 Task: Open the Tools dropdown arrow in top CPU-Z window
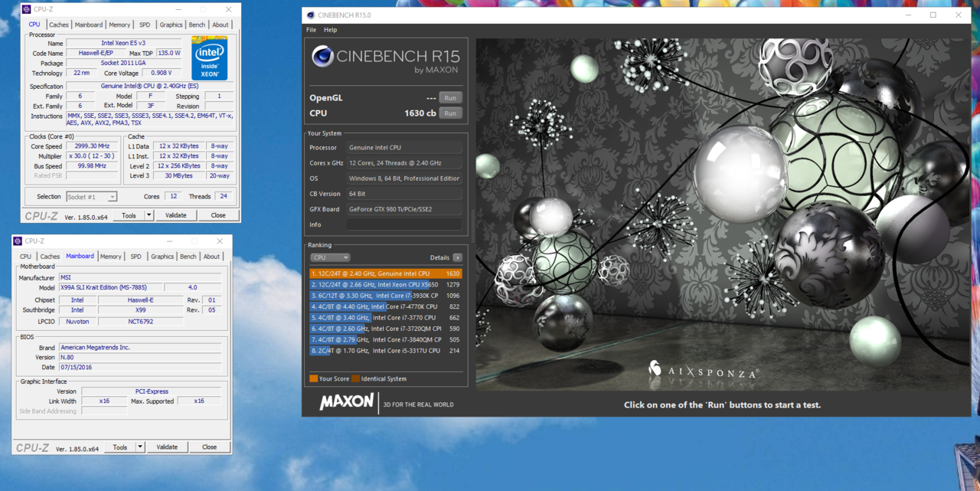tap(149, 215)
